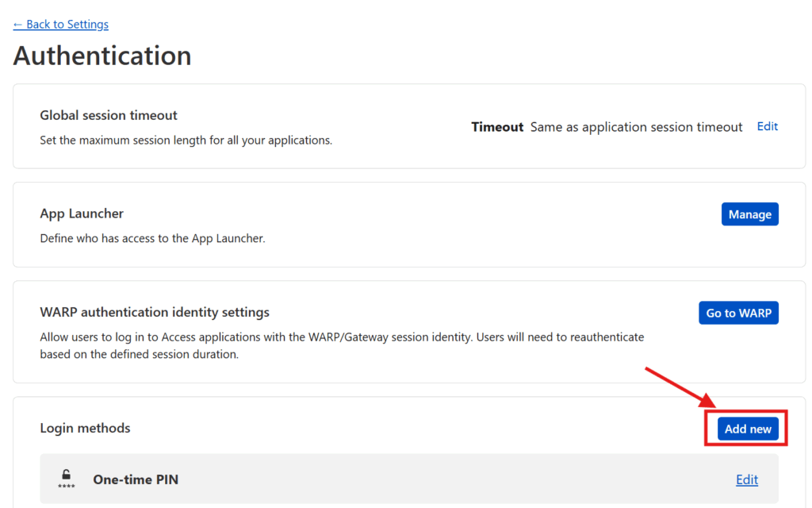
Task: Click the Authentication page heading
Action: click(102, 56)
